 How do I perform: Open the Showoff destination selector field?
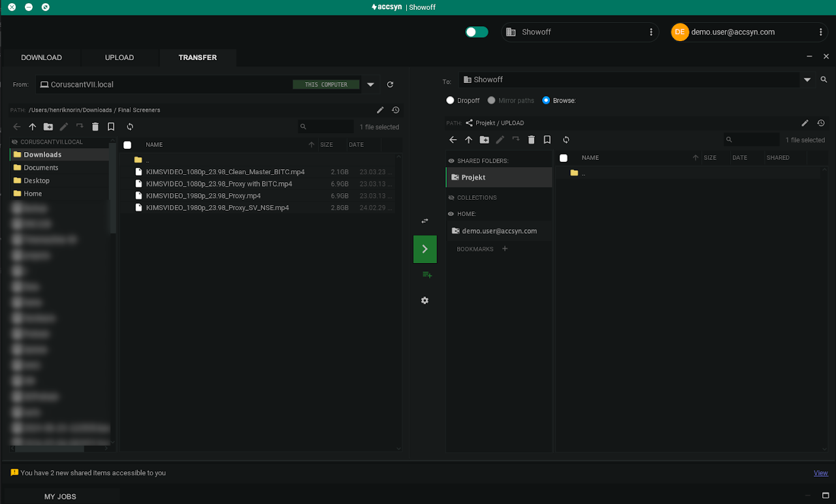(630, 80)
